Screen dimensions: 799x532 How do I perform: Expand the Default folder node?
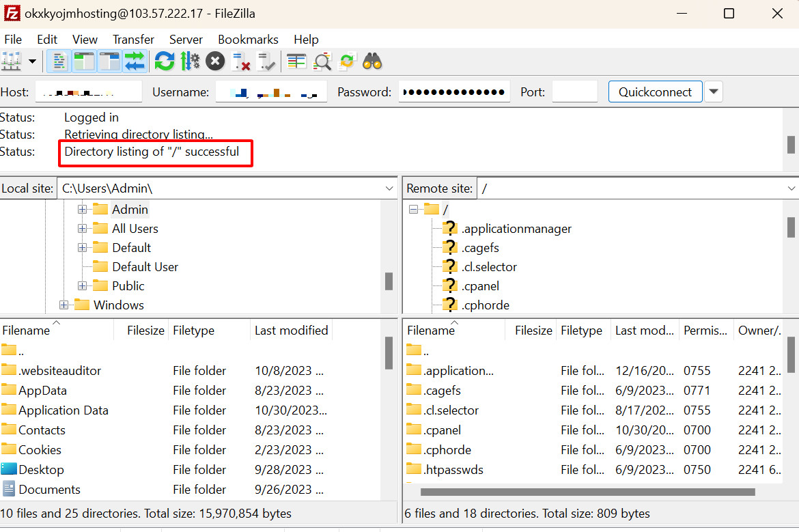point(82,248)
